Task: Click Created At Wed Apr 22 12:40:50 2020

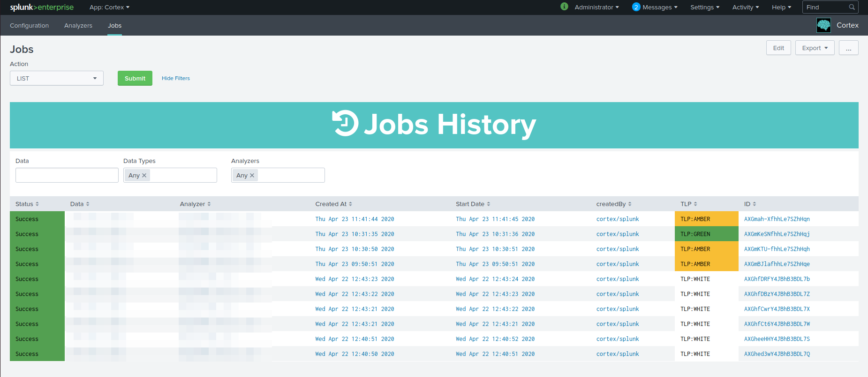Action: coord(355,354)
